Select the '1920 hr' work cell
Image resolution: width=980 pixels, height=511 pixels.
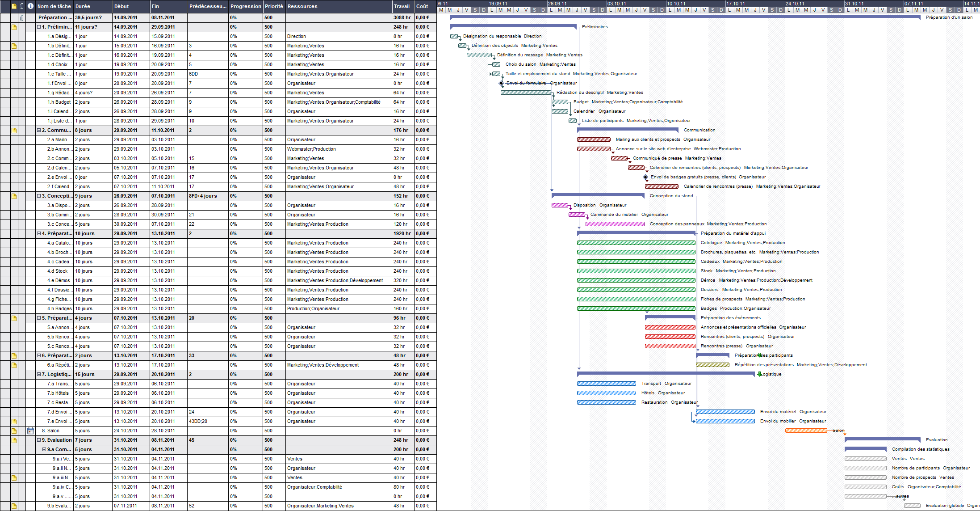403,234
